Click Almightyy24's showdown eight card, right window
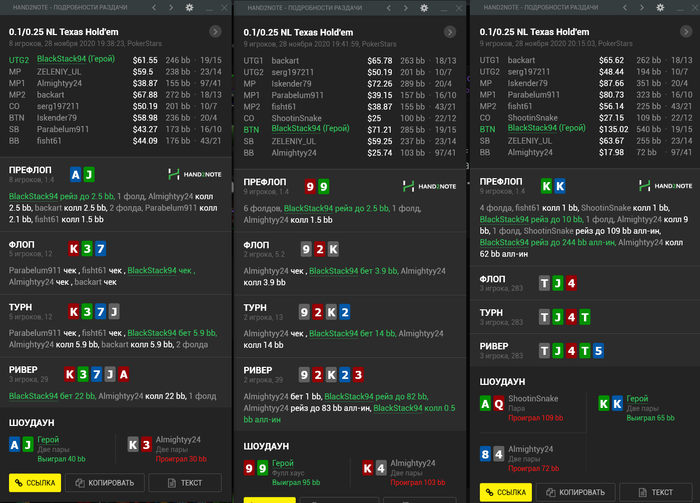This screenshot has height=503, width=700. pyautogui.click(x=485, y=455)
